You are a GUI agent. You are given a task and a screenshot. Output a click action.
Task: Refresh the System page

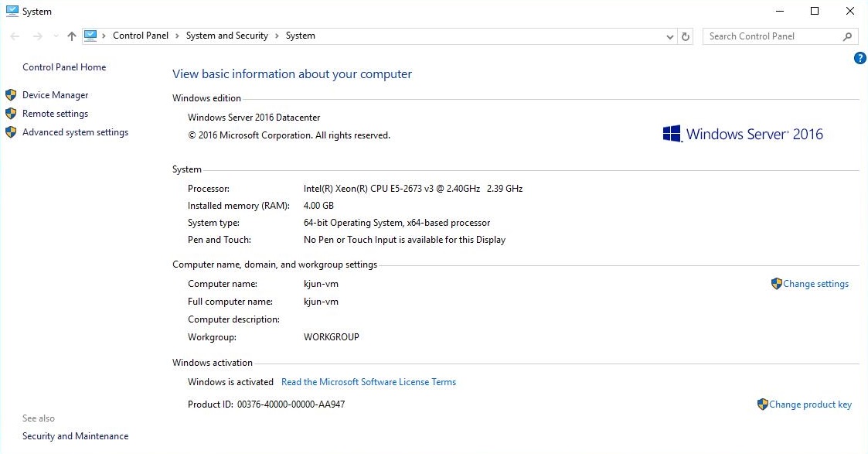686,36
